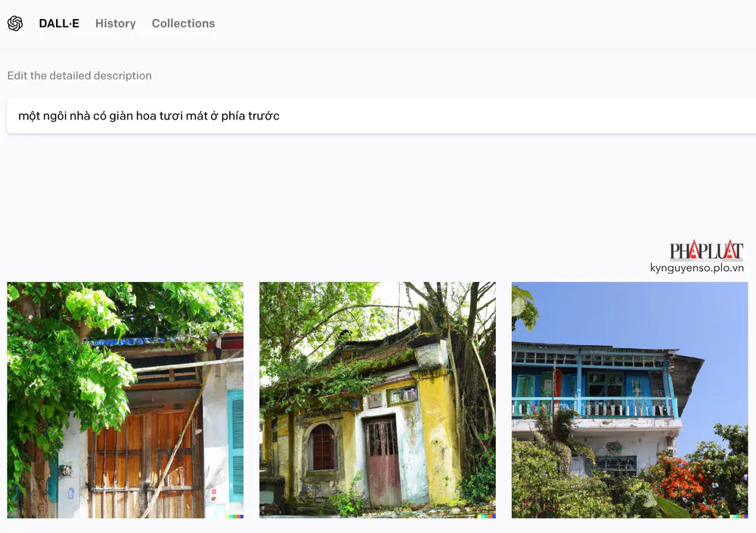Click the orange flowers in third image
Viewport: 756px width, 533px height.
(x=681, y=483)
